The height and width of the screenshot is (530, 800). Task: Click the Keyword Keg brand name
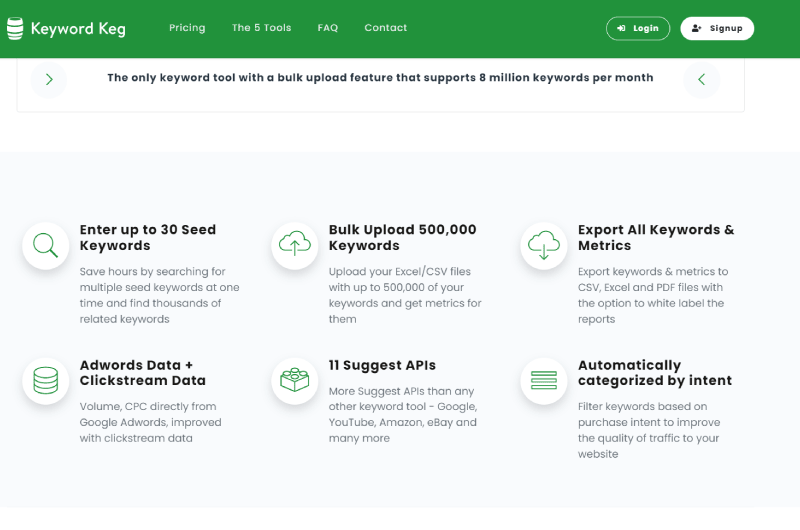click(x=78, y=29)
